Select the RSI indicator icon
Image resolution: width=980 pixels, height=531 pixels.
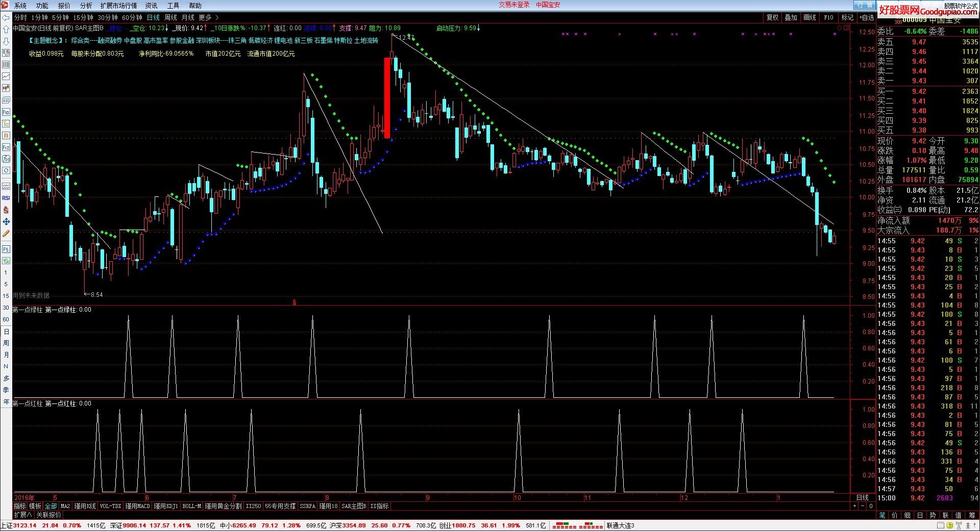[6, 198]
